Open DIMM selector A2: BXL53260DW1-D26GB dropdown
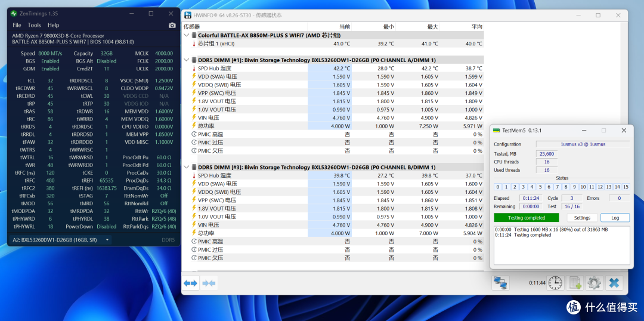The width and height of the screenshot is (644, 321). (x=60, y=240)
